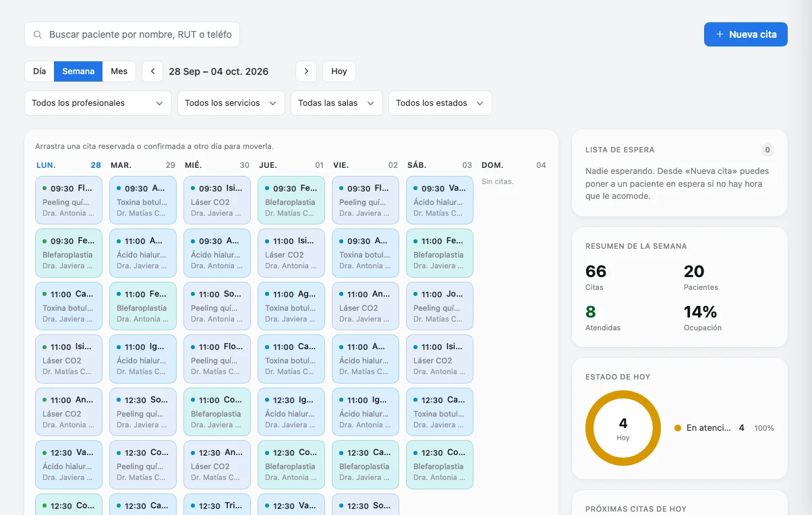Open Saturday's 11:00 Isi... Láser CO2 card
This screenshot has width=812, height=515.
(440, 359)
